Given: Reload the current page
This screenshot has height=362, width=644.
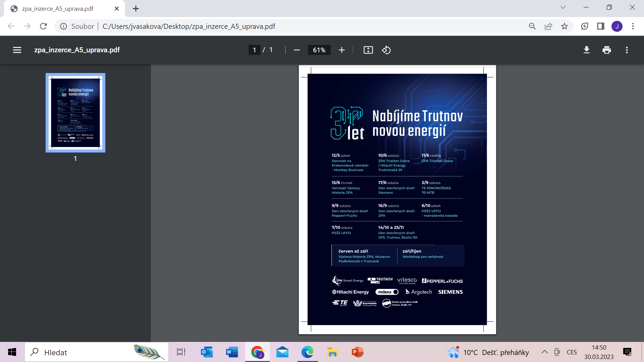Looking at the screenshot, I should 43,26.
